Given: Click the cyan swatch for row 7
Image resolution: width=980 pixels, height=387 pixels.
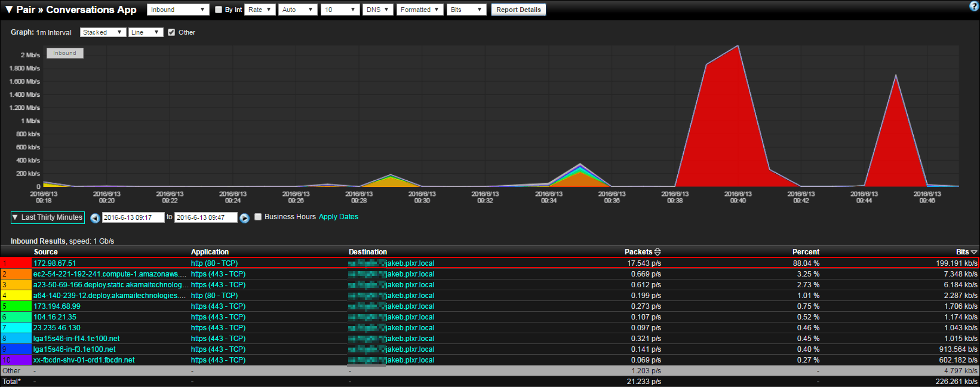Looking at the screenshot, I should point(16,328).
